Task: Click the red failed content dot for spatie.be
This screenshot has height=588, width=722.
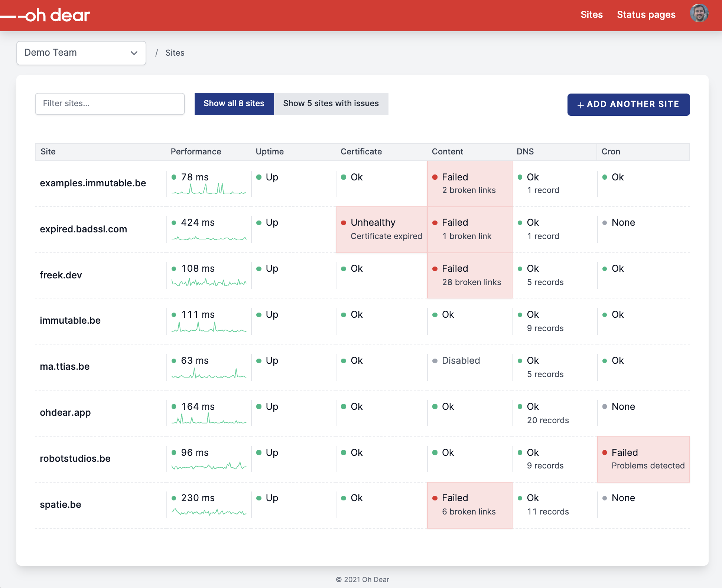Action: point(434,498)
